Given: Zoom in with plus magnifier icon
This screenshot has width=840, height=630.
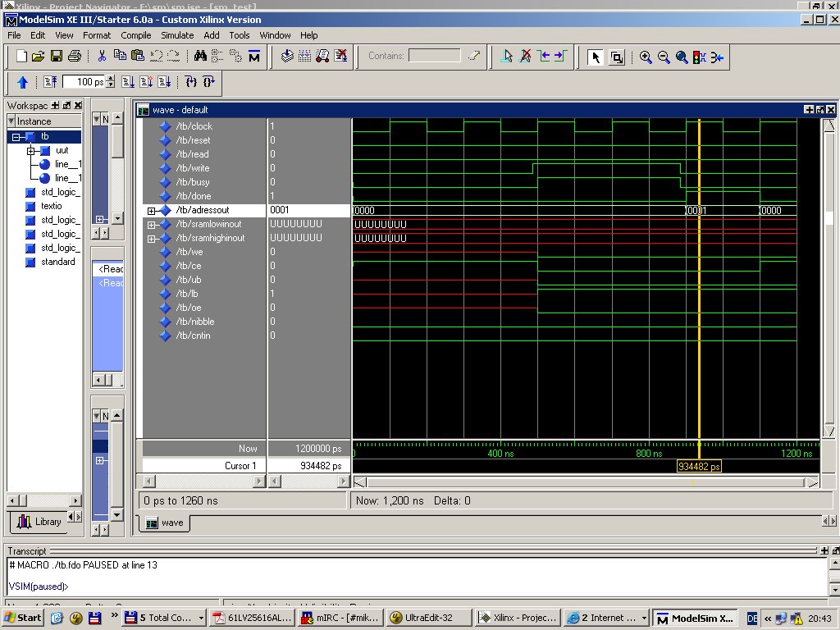Looking at the screenshot, I should pyautogui.click(x=646, y=57).
